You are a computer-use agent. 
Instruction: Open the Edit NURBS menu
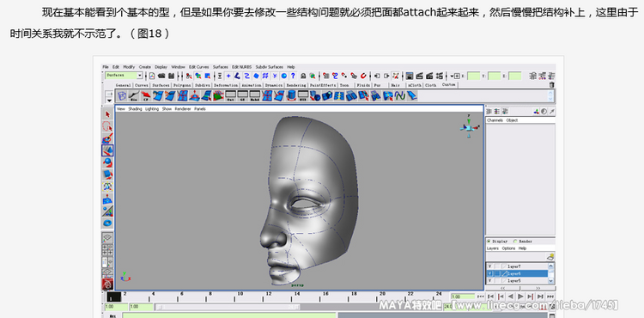pyautogui.click(x=241, y=66)
